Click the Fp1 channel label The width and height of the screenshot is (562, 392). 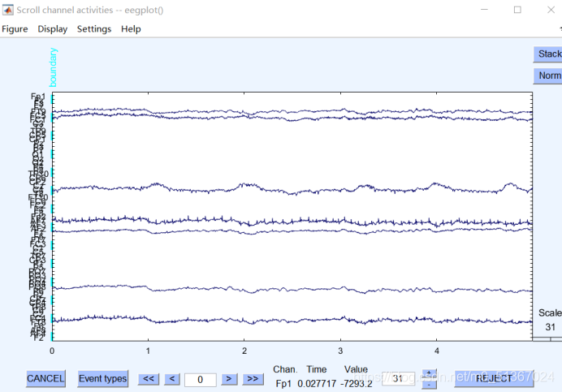click(x=38, y=97)
